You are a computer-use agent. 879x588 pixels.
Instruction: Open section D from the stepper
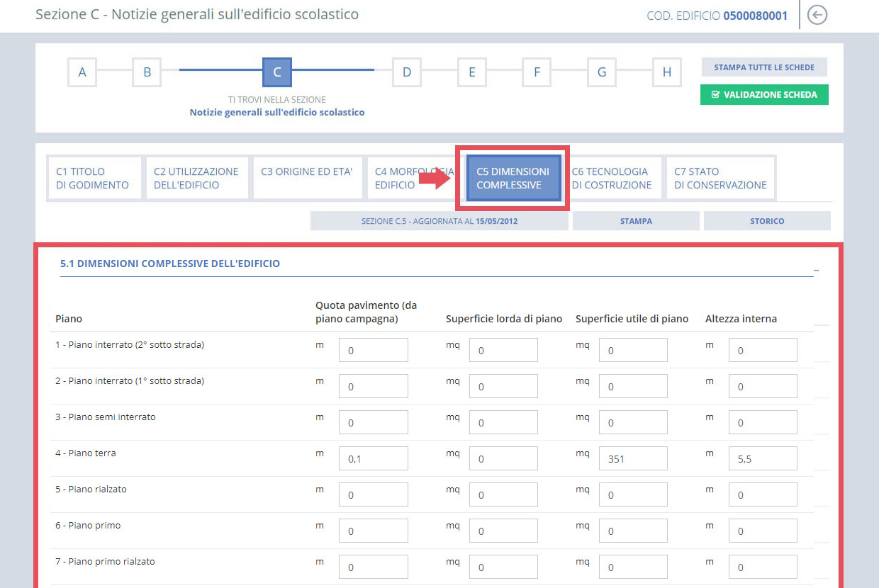tap(406, 72)
